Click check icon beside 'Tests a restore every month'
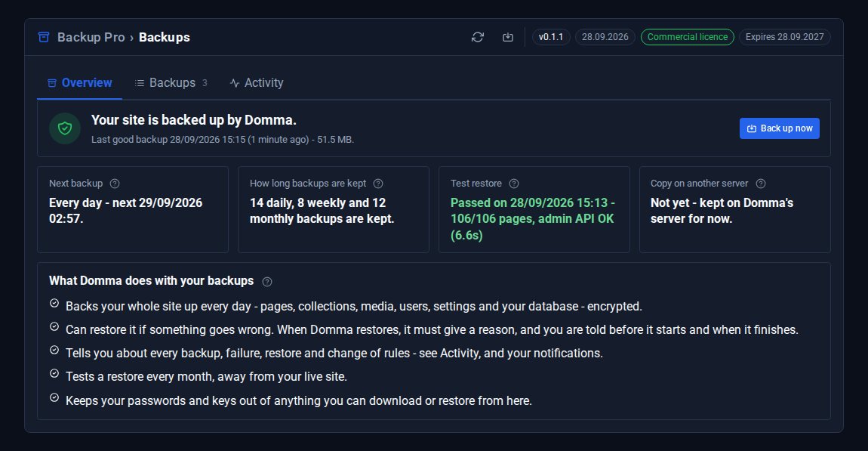This screenshot has height=451, width=868. [54, 373]
